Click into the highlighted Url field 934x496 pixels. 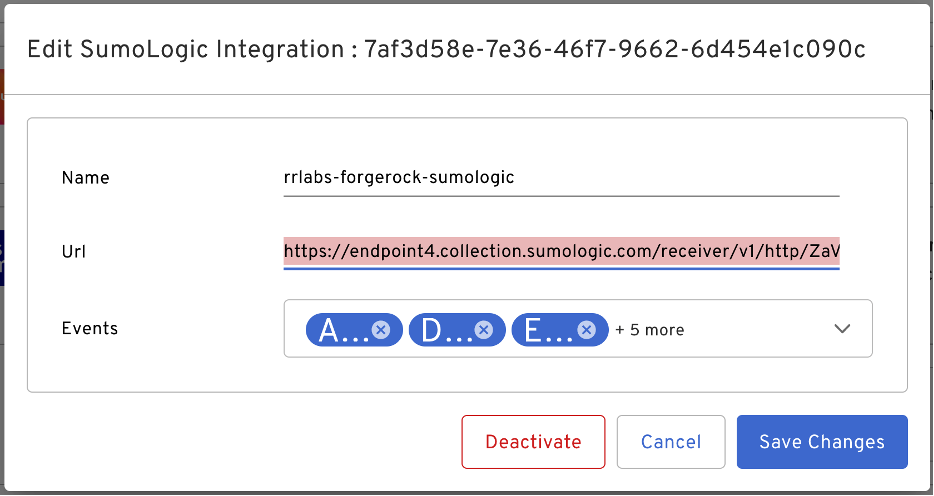560,250
